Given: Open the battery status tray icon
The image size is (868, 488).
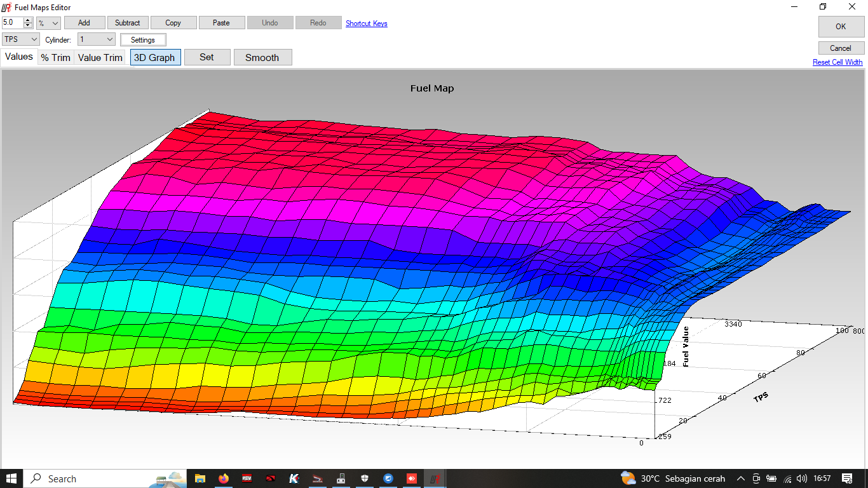Looking at the screenshot, I should (771, 478).
